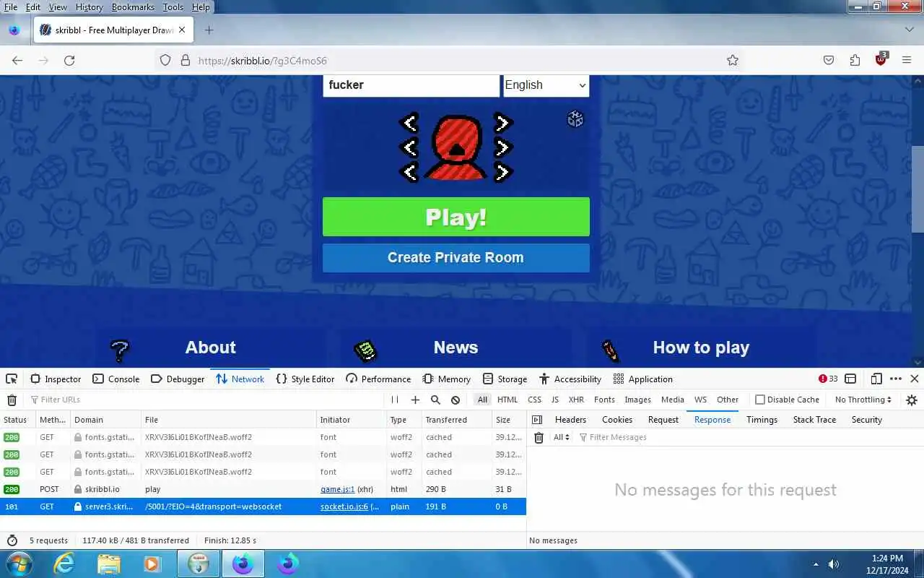Toggle the JS filter

[x=555, y=400]
